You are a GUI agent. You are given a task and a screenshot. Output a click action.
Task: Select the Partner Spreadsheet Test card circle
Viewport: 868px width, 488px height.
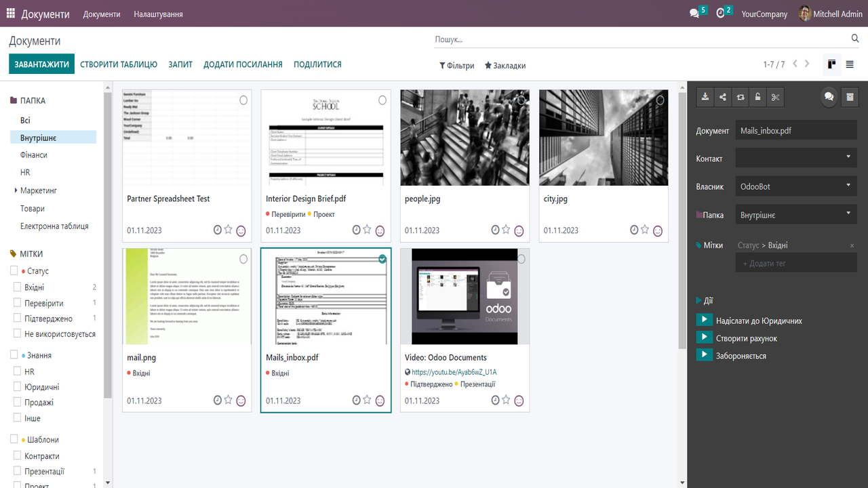(243, 100)
